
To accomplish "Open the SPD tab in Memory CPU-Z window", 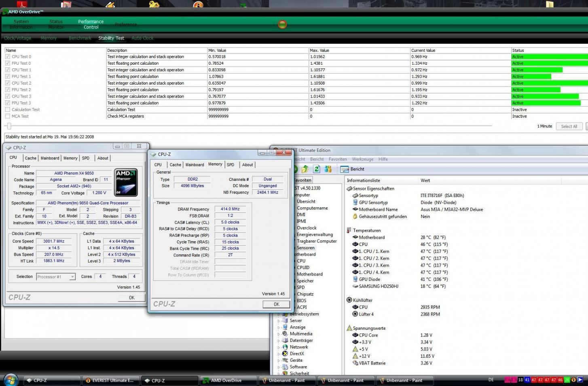I will click(x=231, y=165).
